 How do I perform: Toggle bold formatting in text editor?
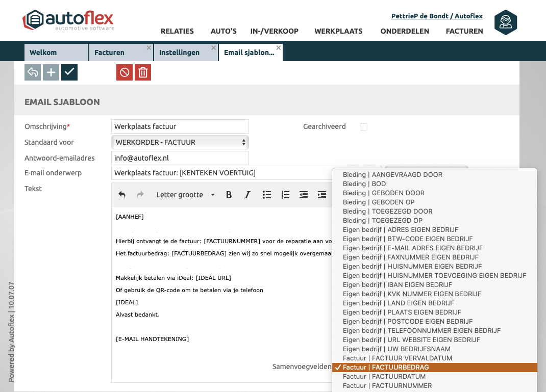coord(229,195)
